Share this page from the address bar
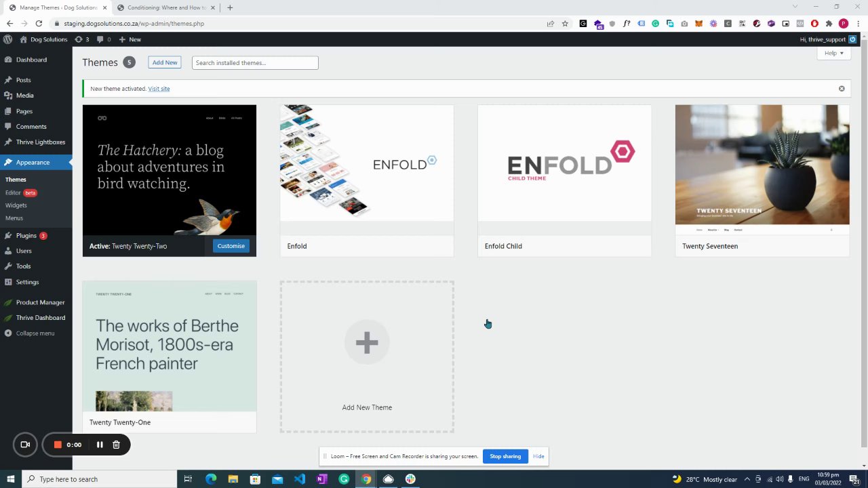The image size is (868, 488). (550, 24)
